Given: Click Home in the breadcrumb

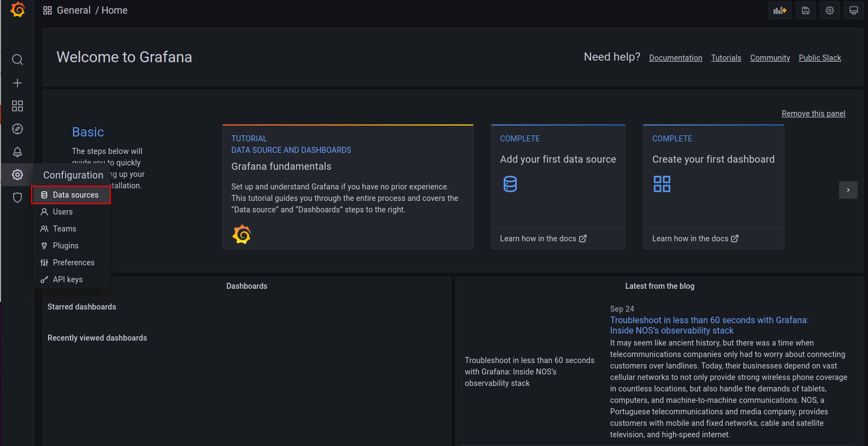Looking at the screenshot, I should point(114,10).
